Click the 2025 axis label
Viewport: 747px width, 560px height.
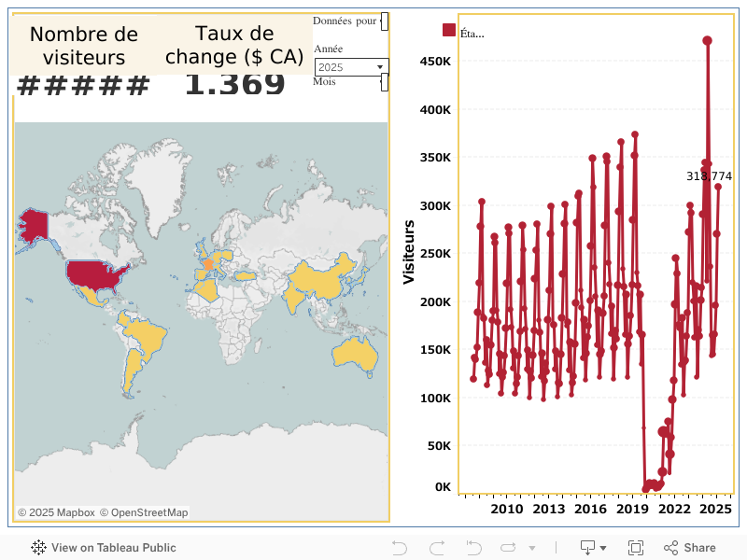pyautogui.click(x=715, y=509)
